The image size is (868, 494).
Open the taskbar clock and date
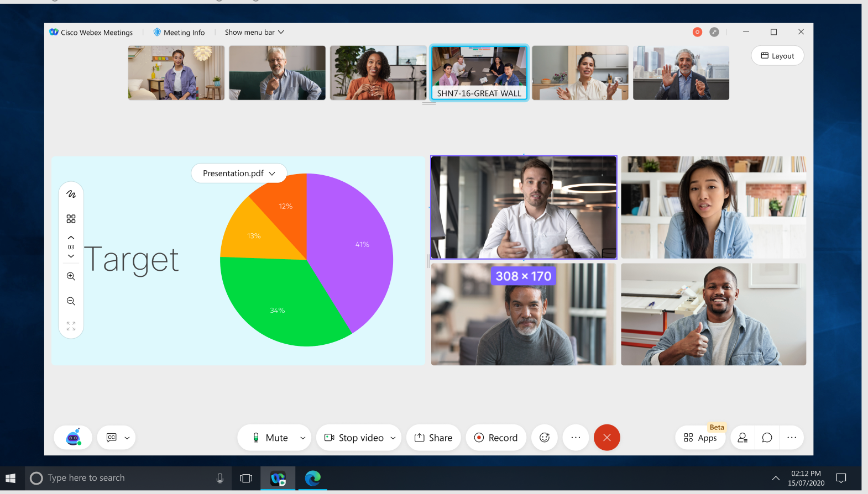806,478
